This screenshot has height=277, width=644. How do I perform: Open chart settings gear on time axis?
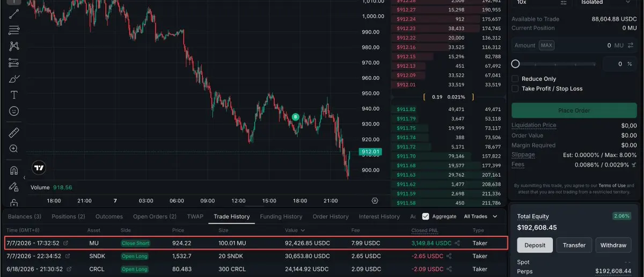pyautogui.click(x=375, y=200)
